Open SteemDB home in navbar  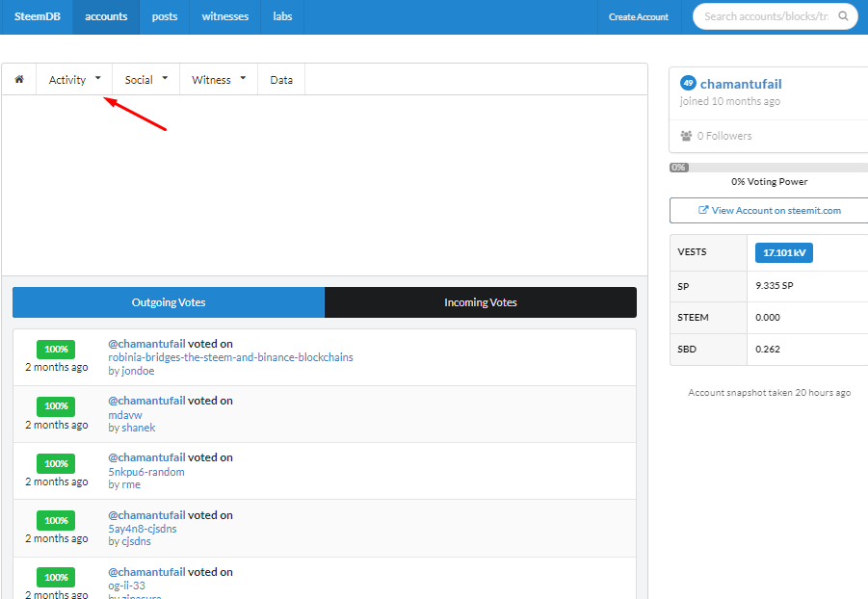pyautogui.click(x=37, y=16)
